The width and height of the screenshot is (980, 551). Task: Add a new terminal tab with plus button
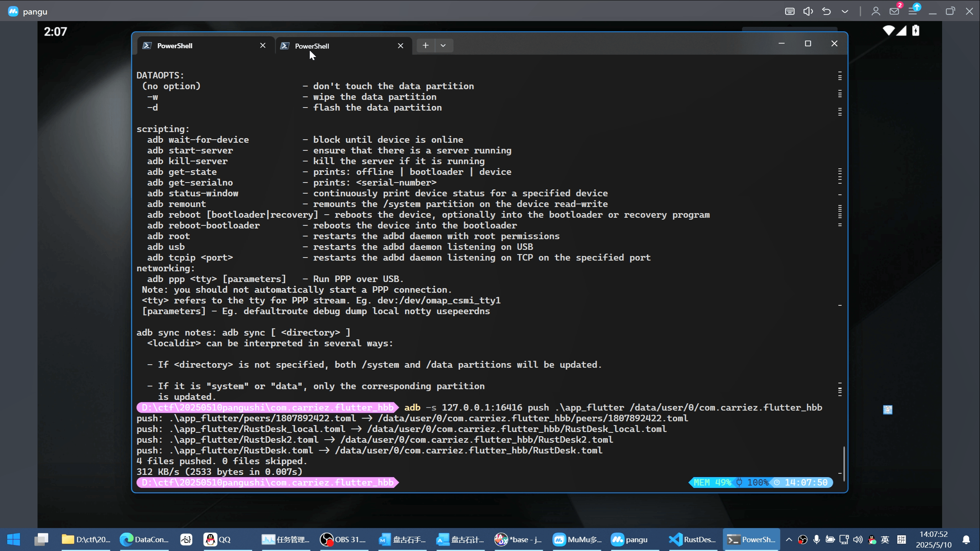[x=425, y=46]
